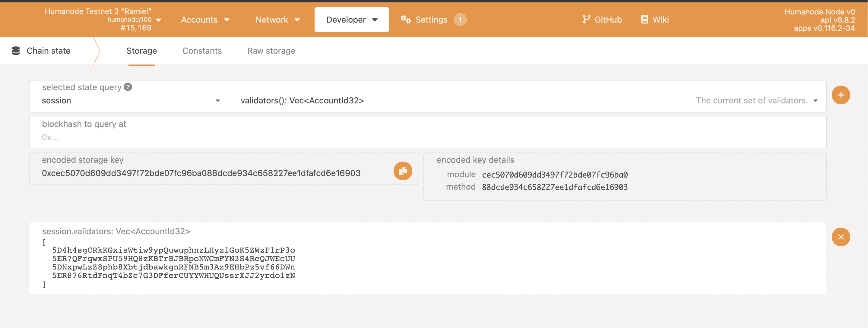Screen dimensions: 868x328
Task: Add the query with the plus button
Action: (x=841, y=95)
